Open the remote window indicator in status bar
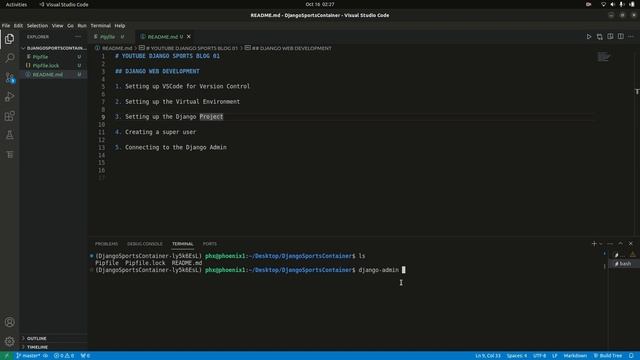Screen dimensions: 640x360 (x=6, y=356)
